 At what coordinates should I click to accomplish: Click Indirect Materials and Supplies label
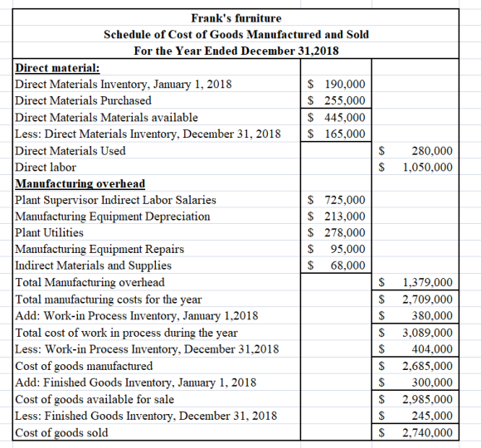click(x=93, y=265)
